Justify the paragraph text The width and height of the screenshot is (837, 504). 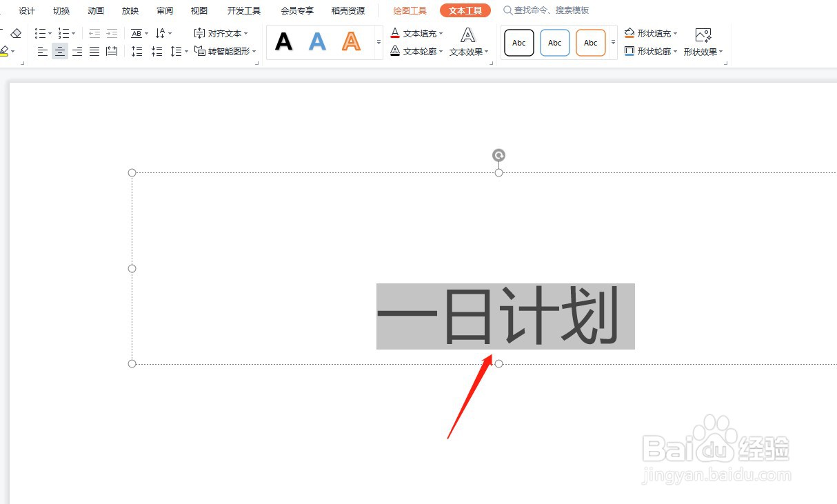coord(94,51)
